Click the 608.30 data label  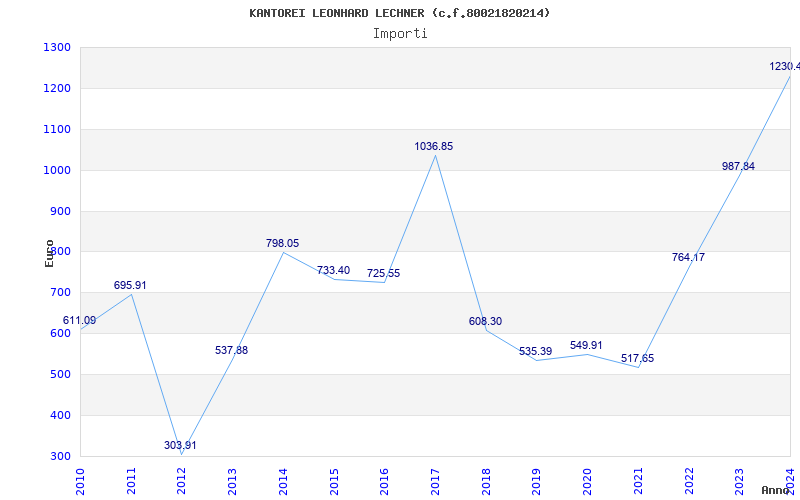point(485,321)
